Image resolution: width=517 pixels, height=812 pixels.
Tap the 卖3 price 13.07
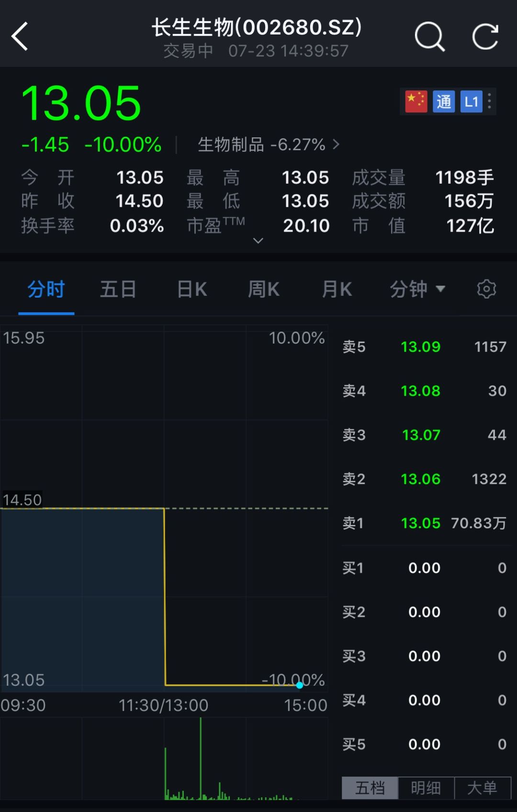coord(421,434)
